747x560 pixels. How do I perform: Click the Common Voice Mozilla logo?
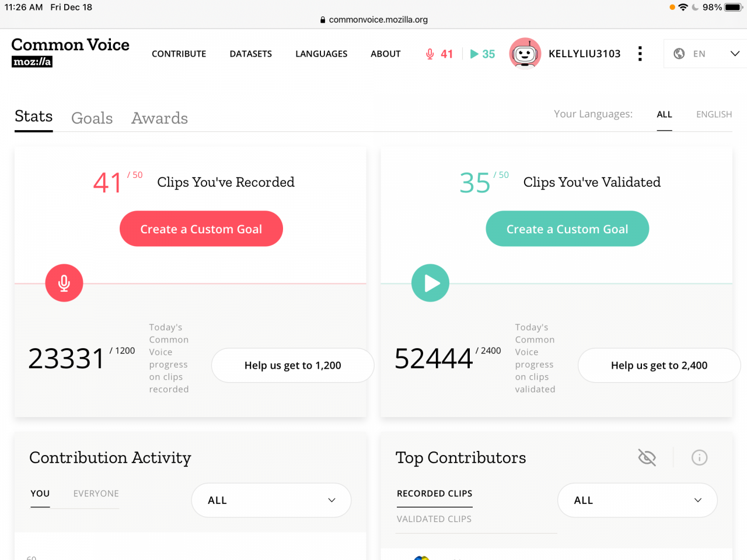pyautogui.click(x=70, y=52)
